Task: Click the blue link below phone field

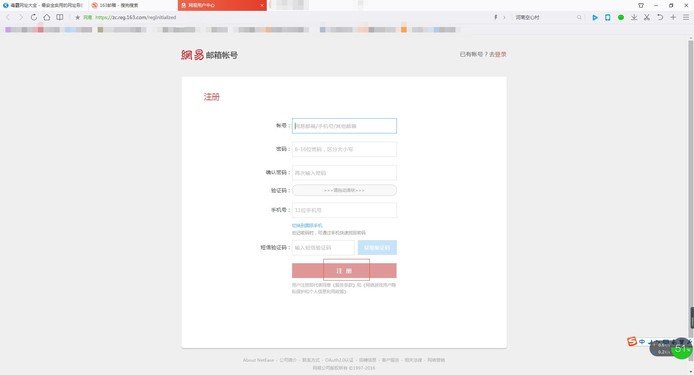Action: pyautogui.click(x=307, y=225)
